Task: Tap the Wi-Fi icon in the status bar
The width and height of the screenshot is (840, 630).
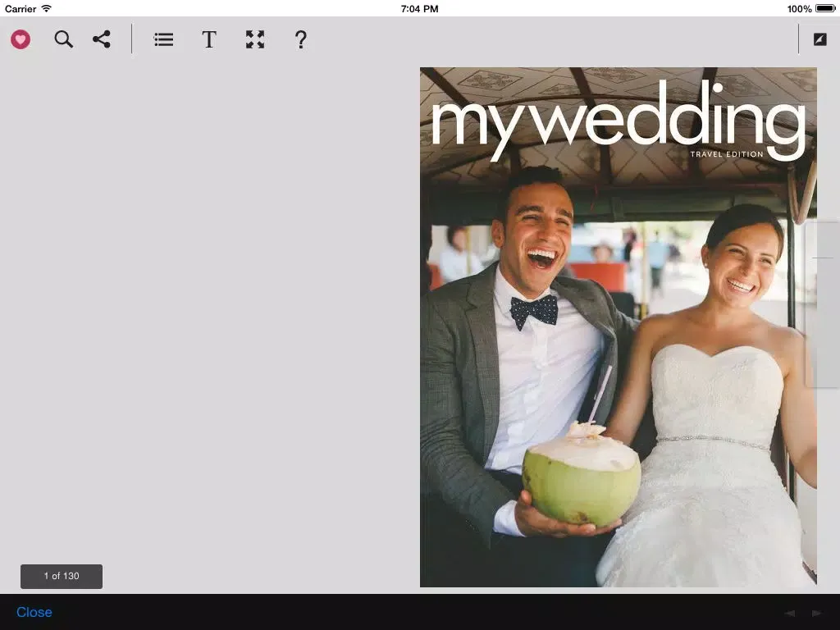Action: [x=47, y=8]
